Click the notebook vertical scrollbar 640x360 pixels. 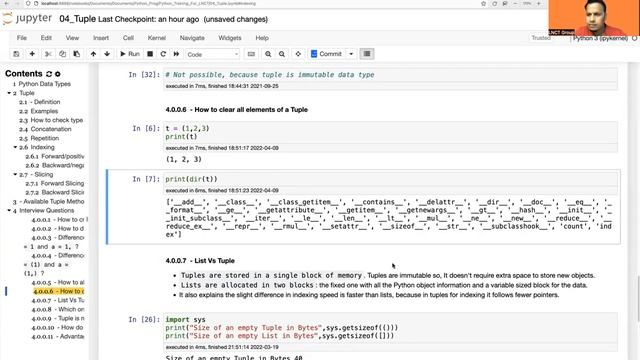click(638, 298)
